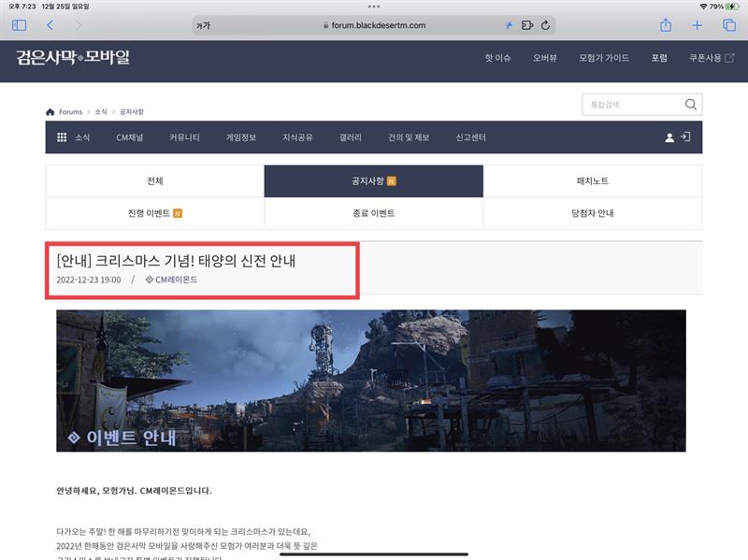The width and height of the screenshot is (748, 560).
Task: Open author CM레이몬드 profile link
Action: 171,280
